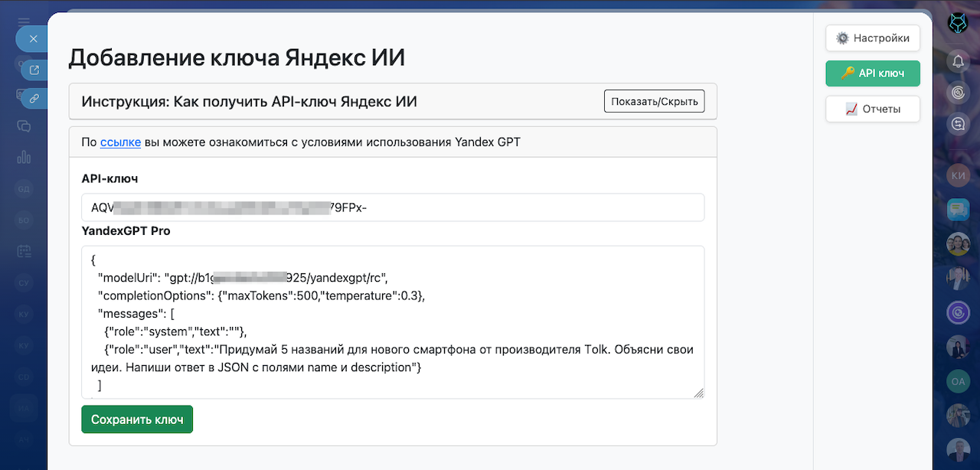Image resolution: width=980 pixels, height=470 pixels.
Task: Open the Отчеты tab
Action: (872, 109)
